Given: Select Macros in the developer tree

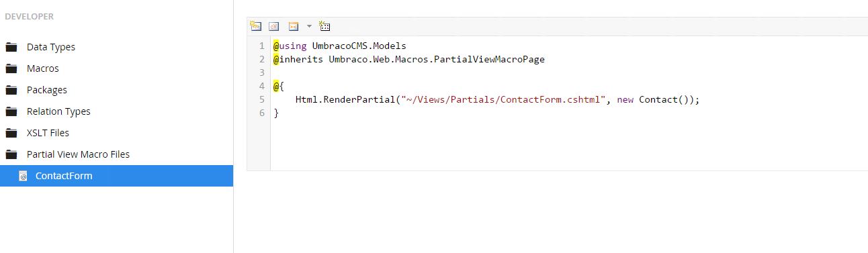Looking at the screenshot, I should (x=43, y=68).
